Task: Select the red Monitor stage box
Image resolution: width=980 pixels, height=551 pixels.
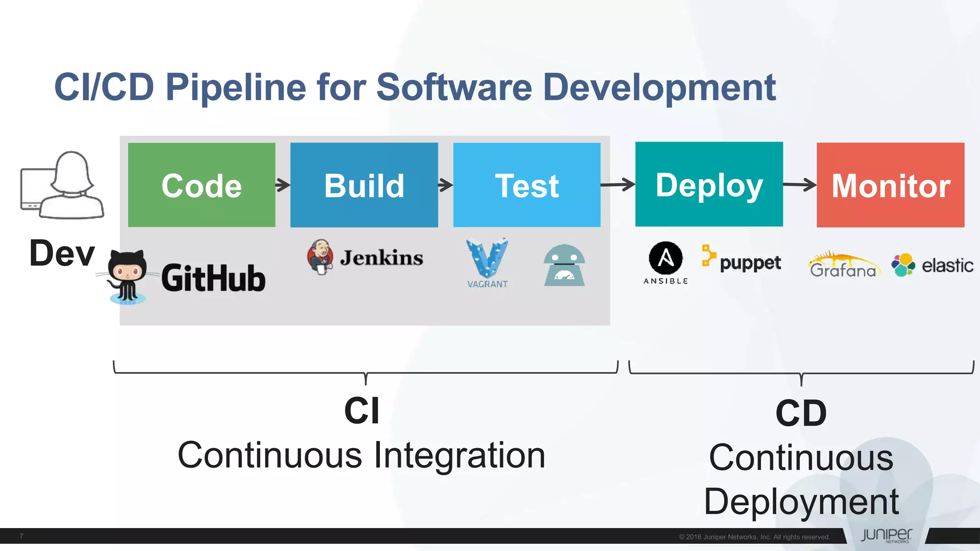Action: [x=891, y=185]
